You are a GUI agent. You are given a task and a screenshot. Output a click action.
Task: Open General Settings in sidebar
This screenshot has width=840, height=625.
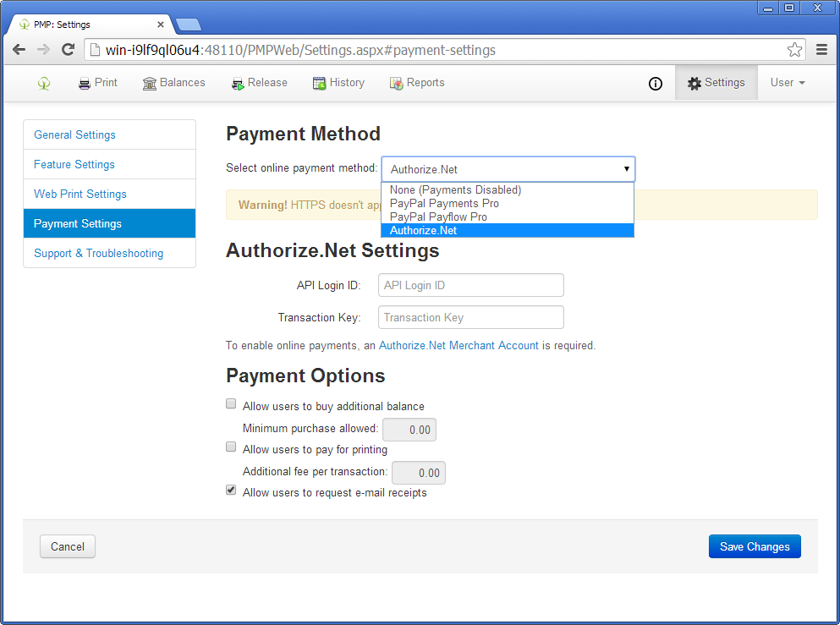(x=109, y=134)
